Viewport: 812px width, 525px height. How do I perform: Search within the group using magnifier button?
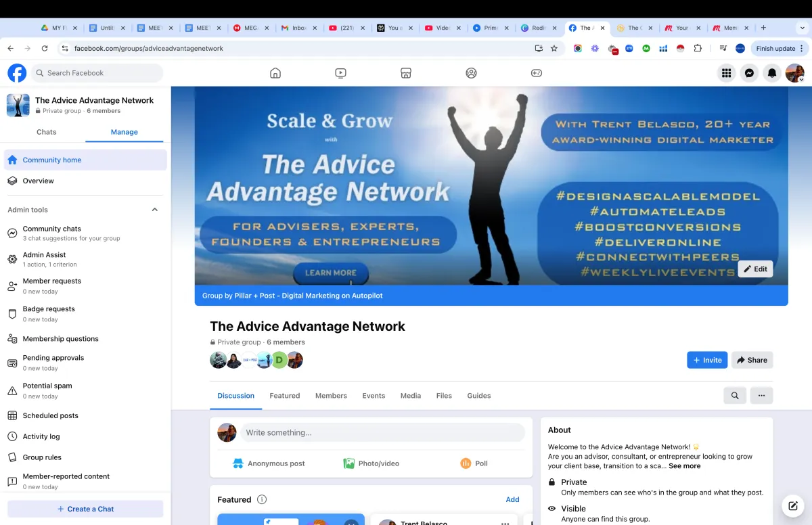pos(735,396)
